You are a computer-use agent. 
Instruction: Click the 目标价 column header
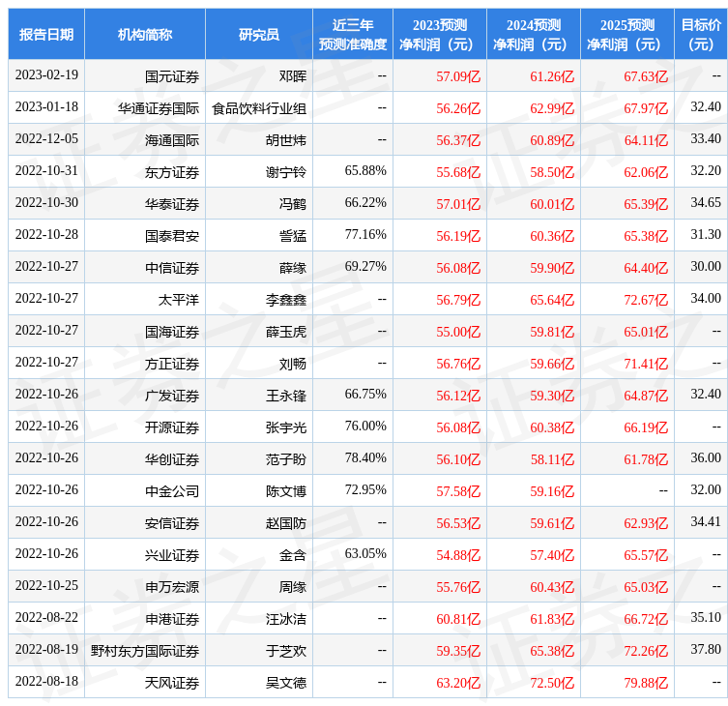point(701,34)
